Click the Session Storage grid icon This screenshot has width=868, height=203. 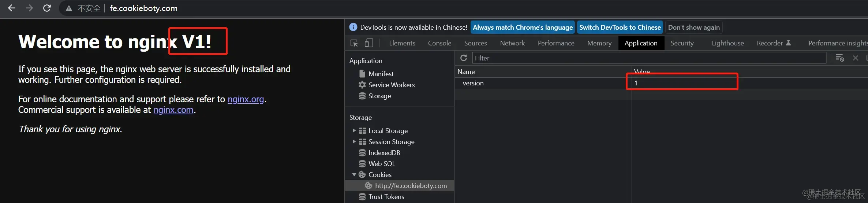click(362, 141)
